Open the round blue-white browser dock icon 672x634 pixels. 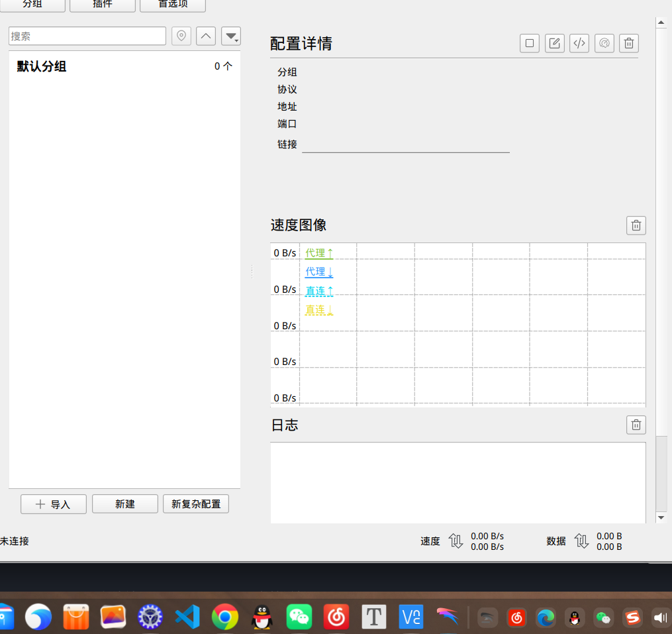coord(38,617)
